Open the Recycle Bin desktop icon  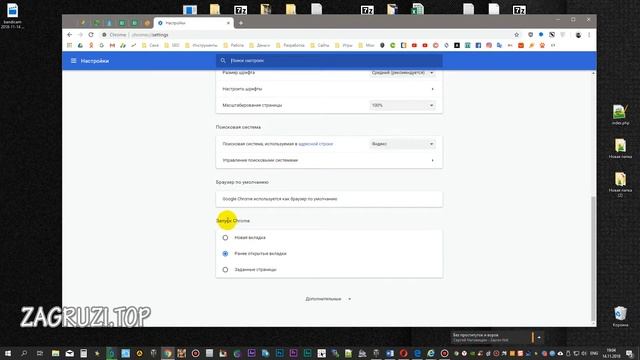pyautogui.click(x=620, y=316)
